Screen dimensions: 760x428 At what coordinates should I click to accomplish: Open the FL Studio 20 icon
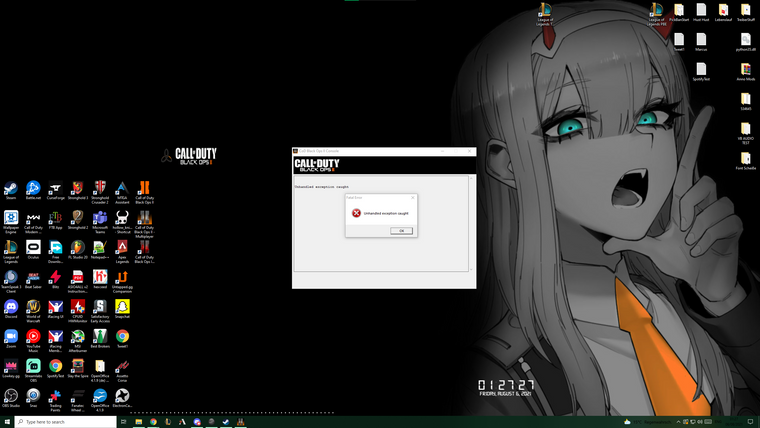click(x=78, y=250)
